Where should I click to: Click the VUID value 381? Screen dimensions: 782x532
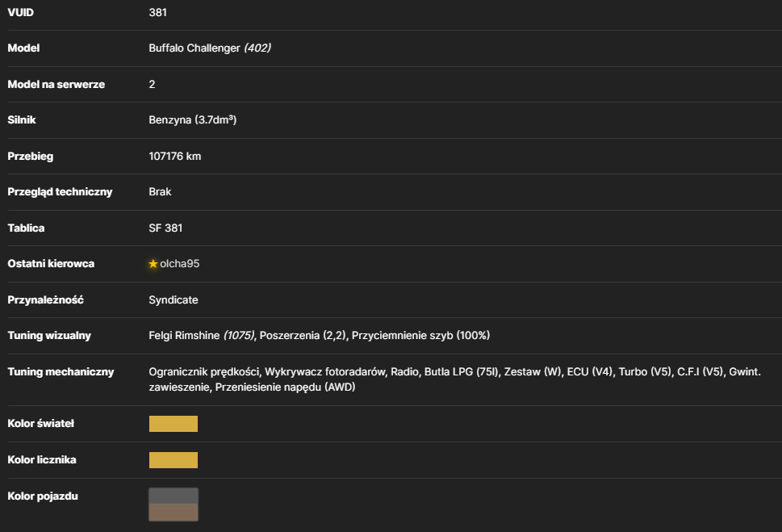tap(157, 12)
